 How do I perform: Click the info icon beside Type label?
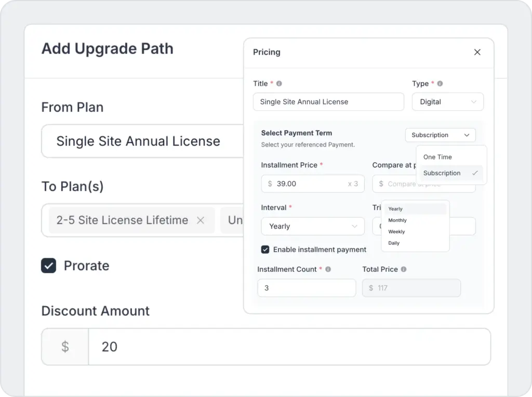pyautogui.click(x=440, y=84)
